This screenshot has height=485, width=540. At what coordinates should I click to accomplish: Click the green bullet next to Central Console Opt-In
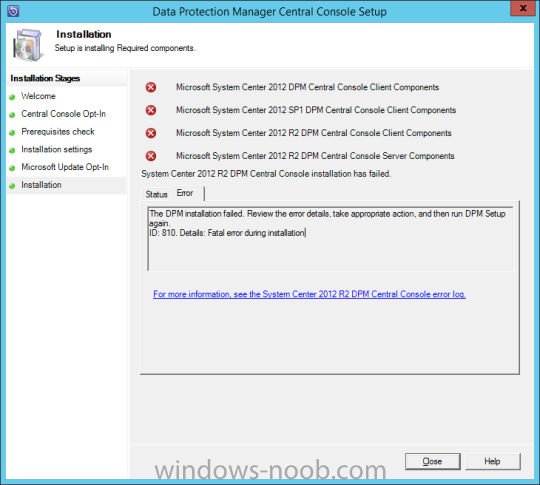[12, 115]
